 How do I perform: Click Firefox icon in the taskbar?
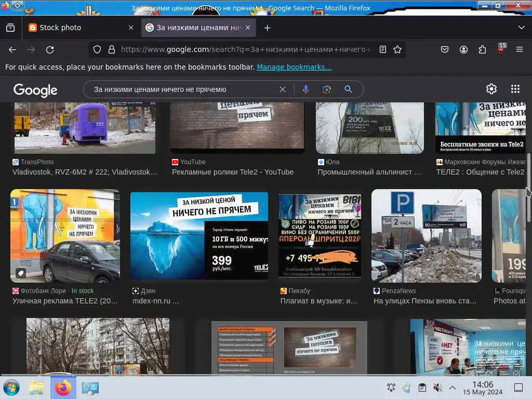[x=63, y=388]
